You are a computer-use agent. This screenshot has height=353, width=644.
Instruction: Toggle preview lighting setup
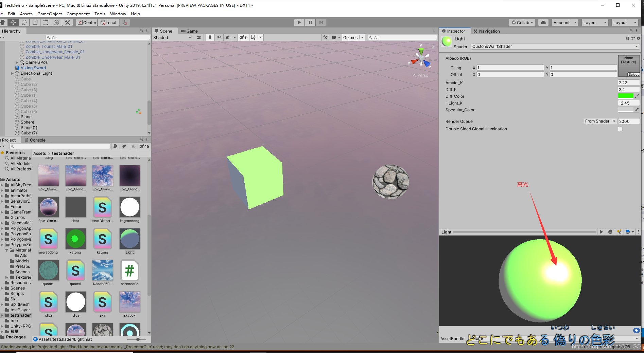coord(619,232)
